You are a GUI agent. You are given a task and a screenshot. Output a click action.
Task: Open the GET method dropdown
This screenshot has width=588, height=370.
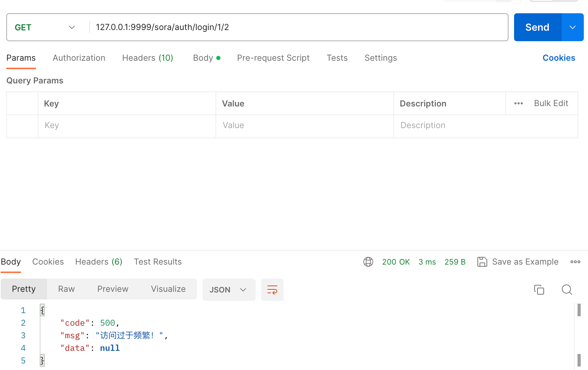[45, 27]
